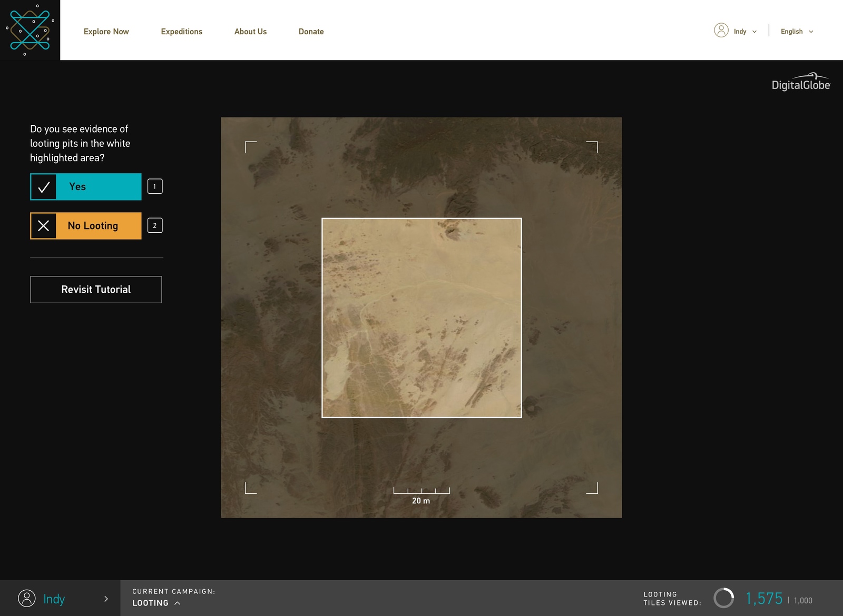Image resolution: width=843 pixels, height=616 pixels.
Task: Open the English language dropdown
Action: pyautogui.click(x=796, y=32)
